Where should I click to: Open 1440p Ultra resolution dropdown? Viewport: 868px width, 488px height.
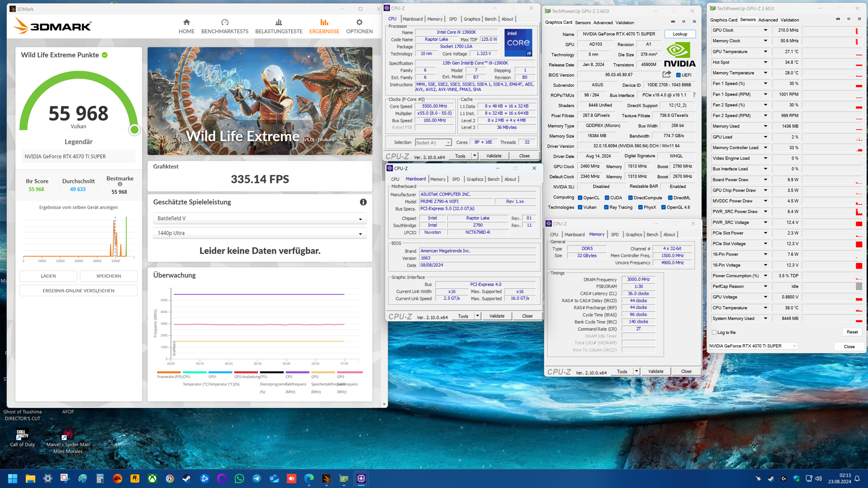point(259,233)
